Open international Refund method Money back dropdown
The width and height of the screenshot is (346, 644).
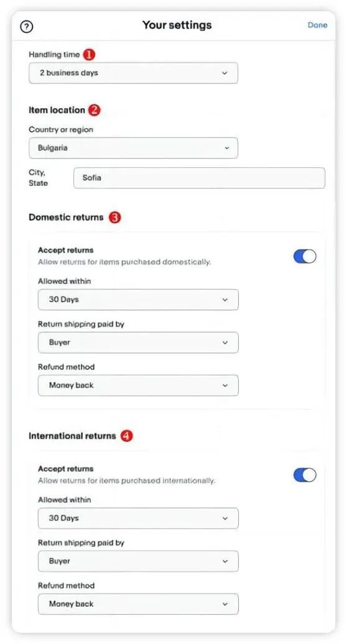click(x=138, y=604)
